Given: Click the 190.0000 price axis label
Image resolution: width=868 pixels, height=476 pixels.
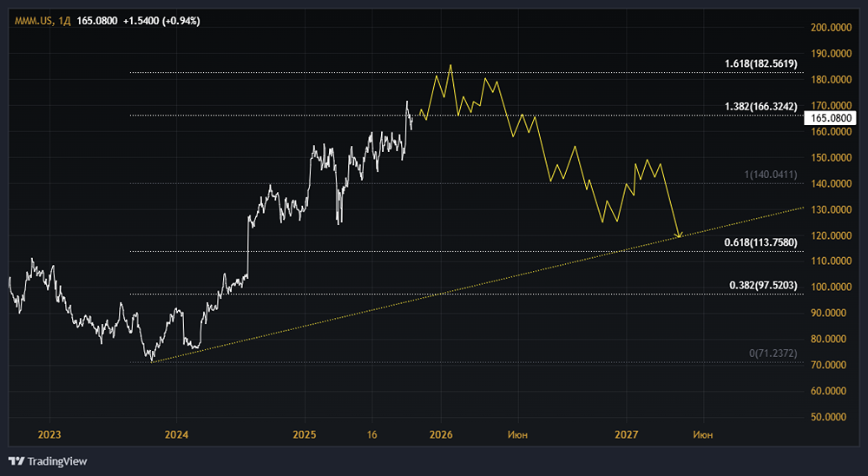Looking at the screenshot, I should pyautogui.click(x=831, y=53).
